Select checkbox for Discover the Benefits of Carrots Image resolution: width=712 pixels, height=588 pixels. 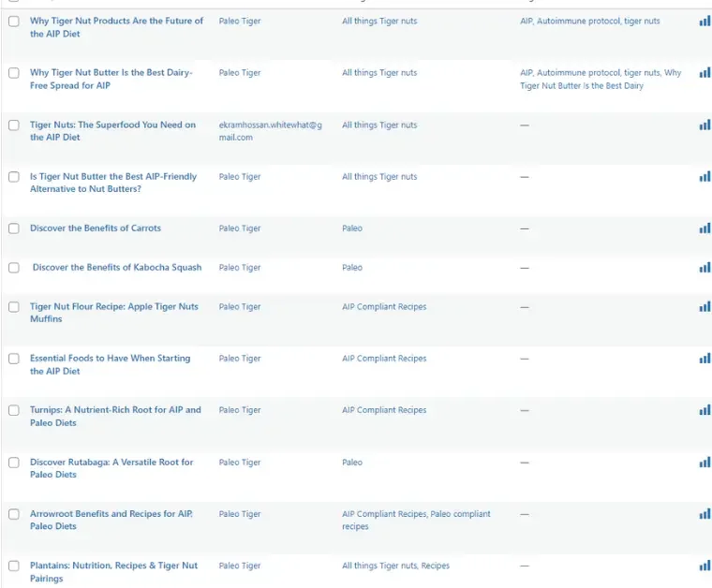[x=13, y=228]
